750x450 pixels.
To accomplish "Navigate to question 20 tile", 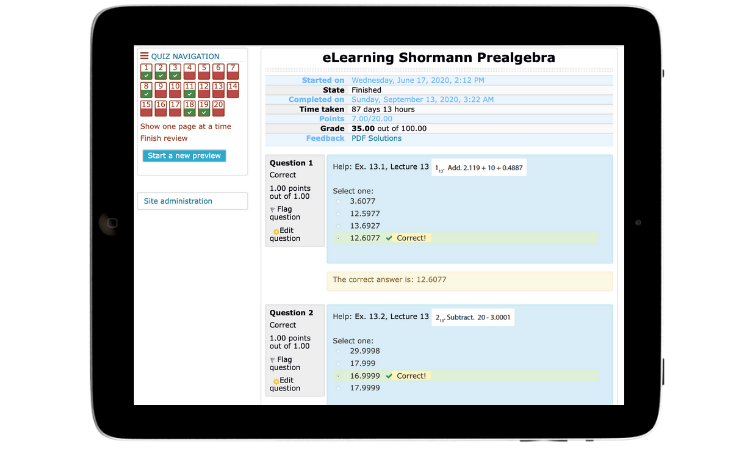I will pos(218,107).
